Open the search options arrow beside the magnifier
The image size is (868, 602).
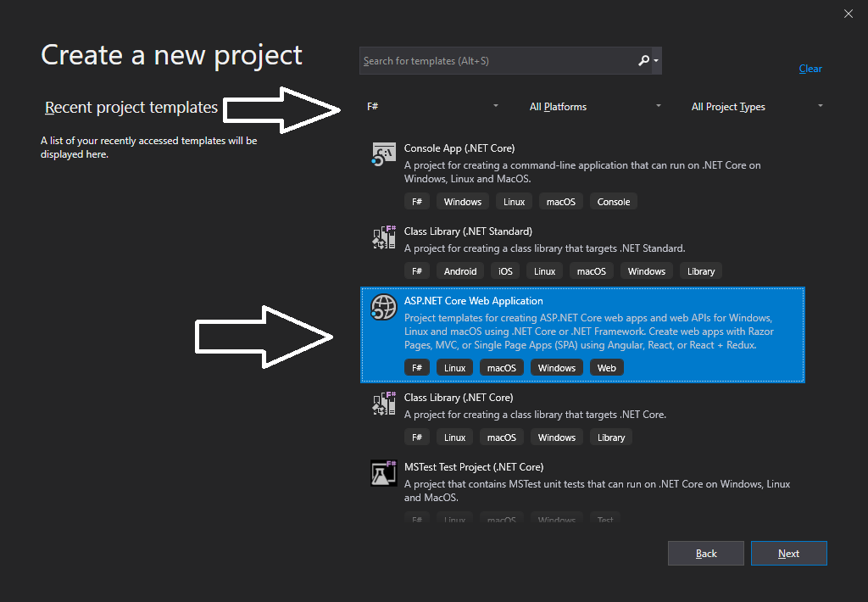coord(656,60)
